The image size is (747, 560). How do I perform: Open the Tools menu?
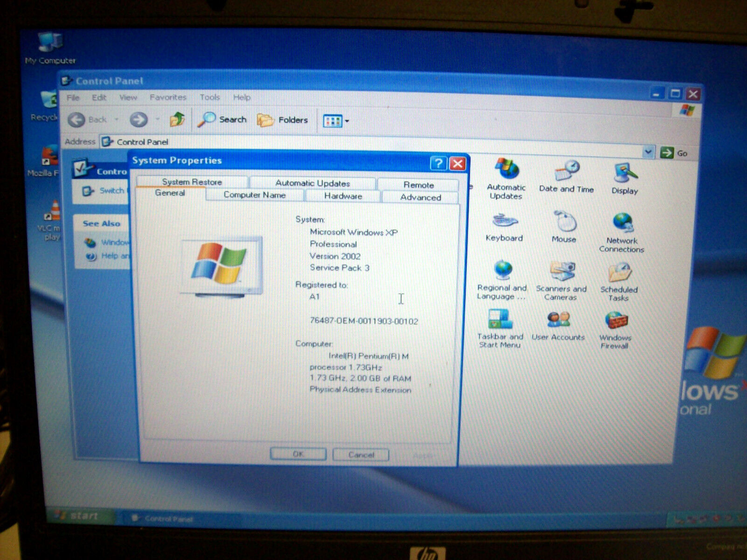[x=210, y=97]
